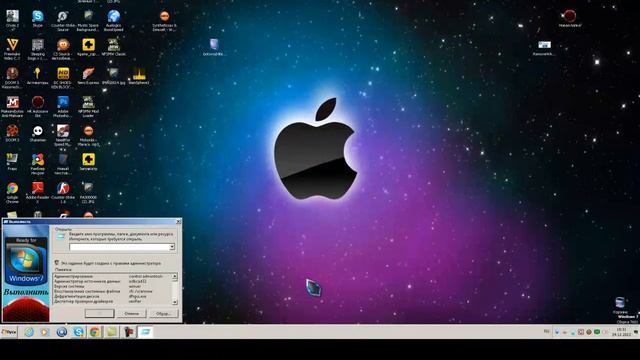Click the system tray clock
The image size is (640, 360).
coord(621,332)
